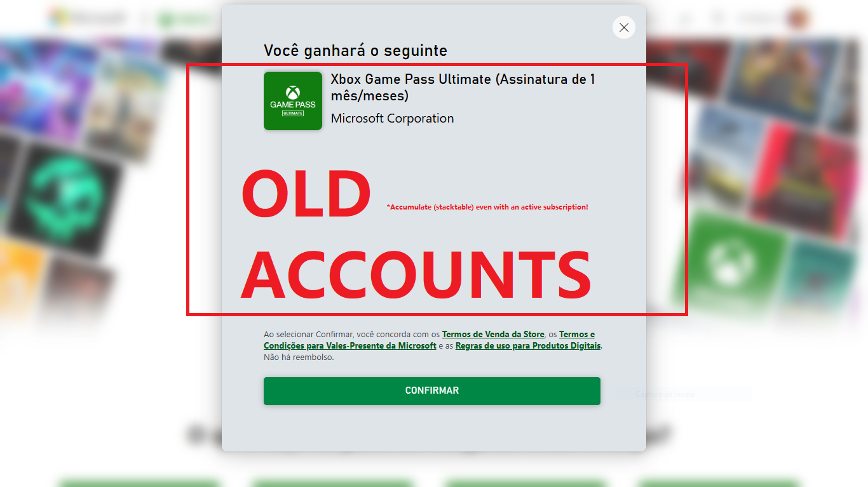868x487 pixels.
Task: Click the blurred Xbox logo in header
Action: 183,19
